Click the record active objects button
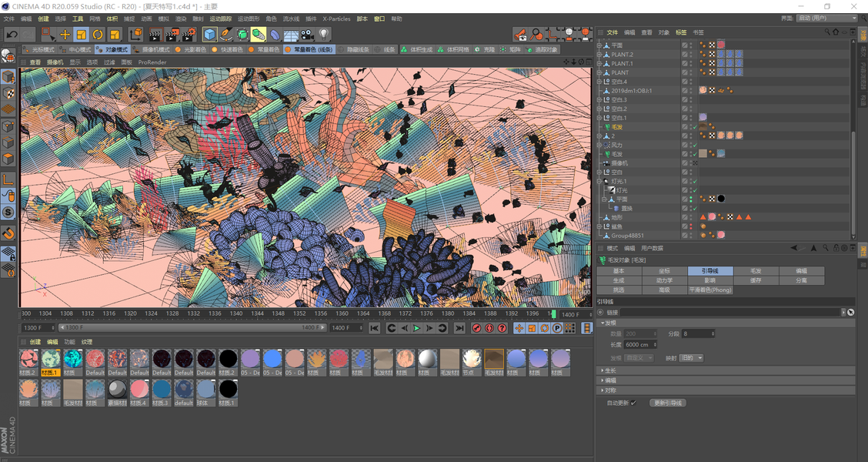This screenshot has height=462, width=868. click(x=476, y=329)
